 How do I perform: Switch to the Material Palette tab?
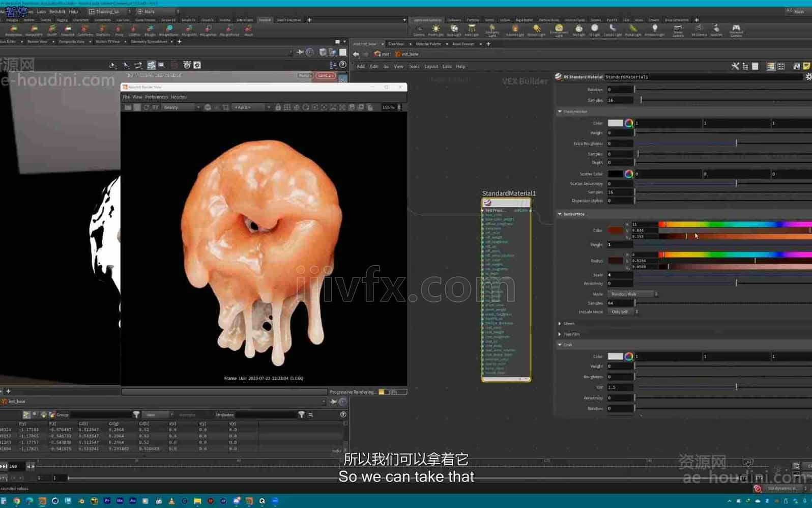pyautogui.click(x=428, y=44)
